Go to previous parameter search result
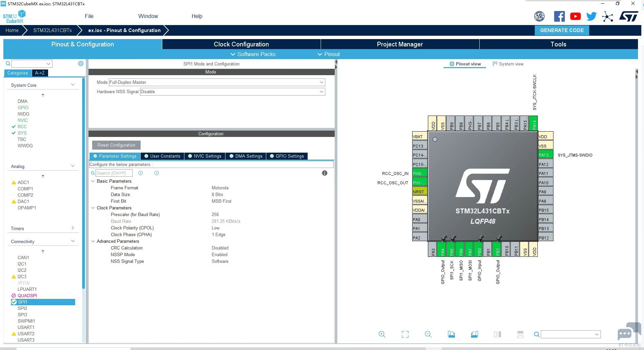 tap(141, 173)
